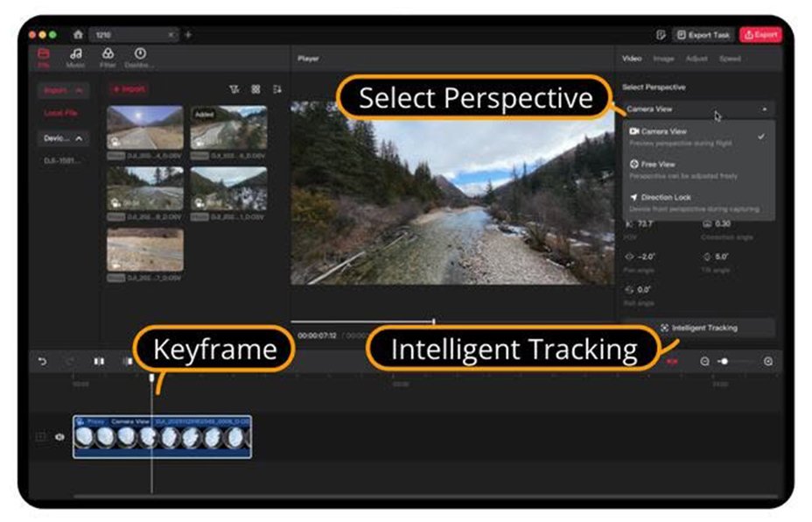Click the timeline zoom slider handle
Image resolution: width=812 pixels, height=522 pixels.
pos(724,362)
